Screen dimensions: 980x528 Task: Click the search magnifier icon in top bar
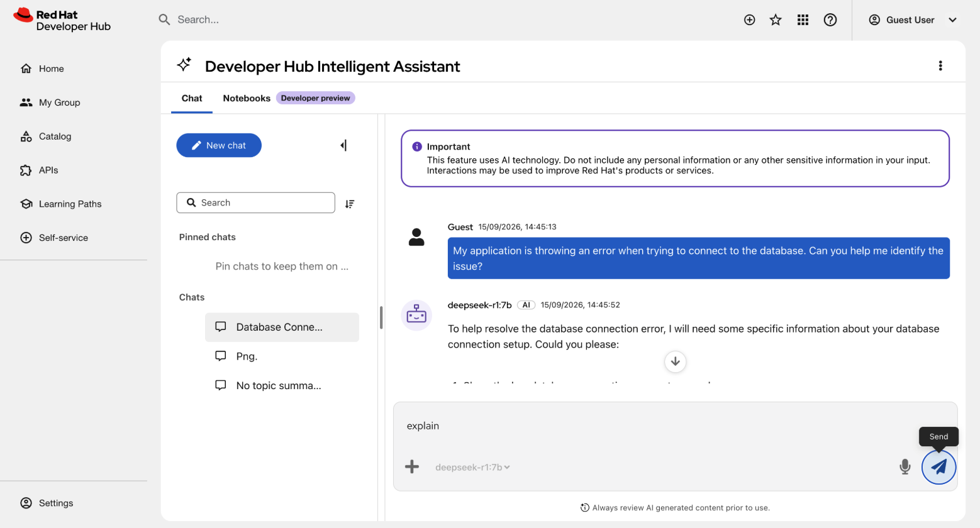(x=164, y=19)
